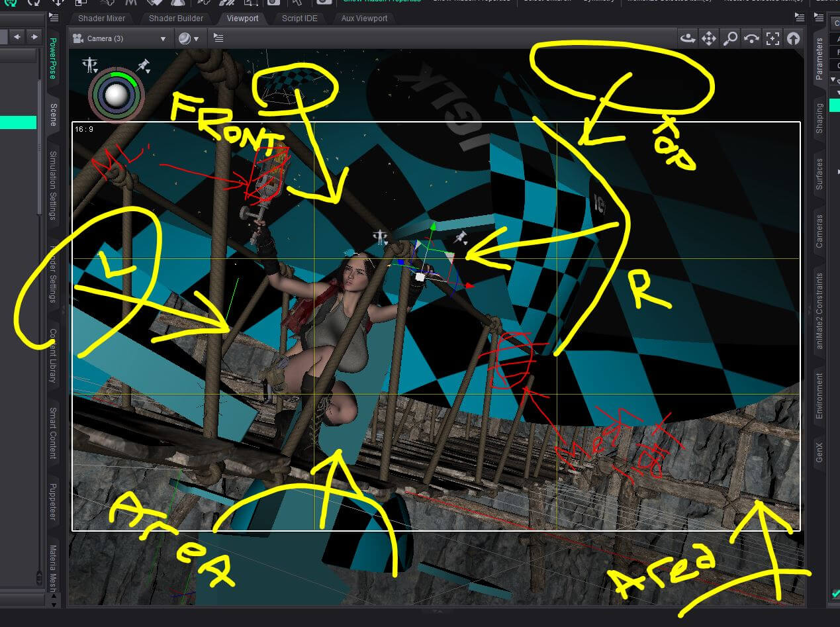Open pin icon dropdown beside the view ball
The image size is (840, 627).
143,65
